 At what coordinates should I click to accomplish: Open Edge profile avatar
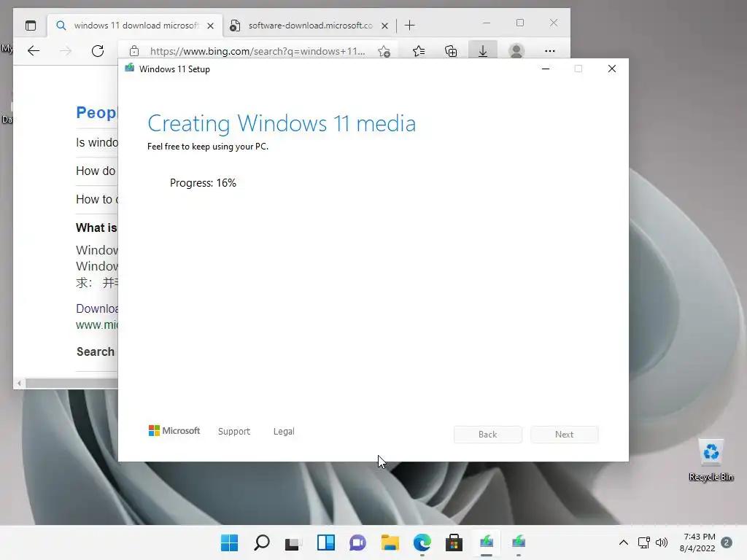(516, 50)
